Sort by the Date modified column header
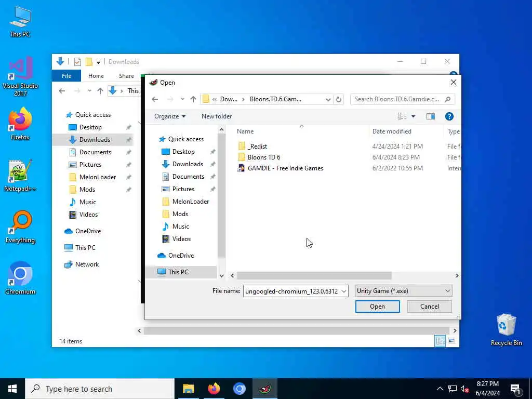This screenshot has height=399, width=532. (392, 131)
